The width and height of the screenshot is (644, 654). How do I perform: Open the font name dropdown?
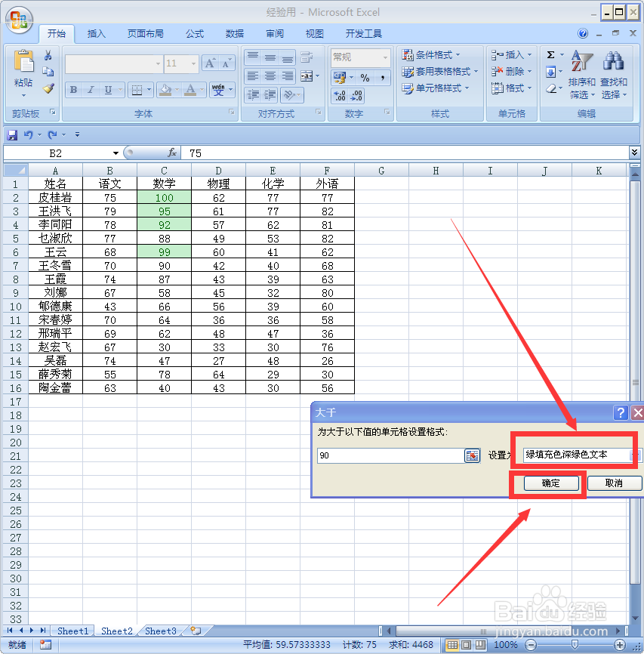(x=158, y=63)
